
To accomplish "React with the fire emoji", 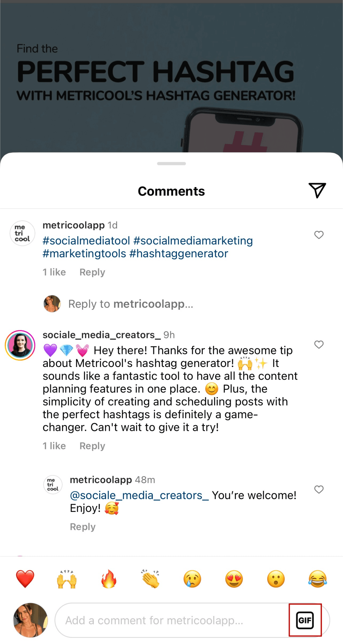I will [x=108, y=579].
